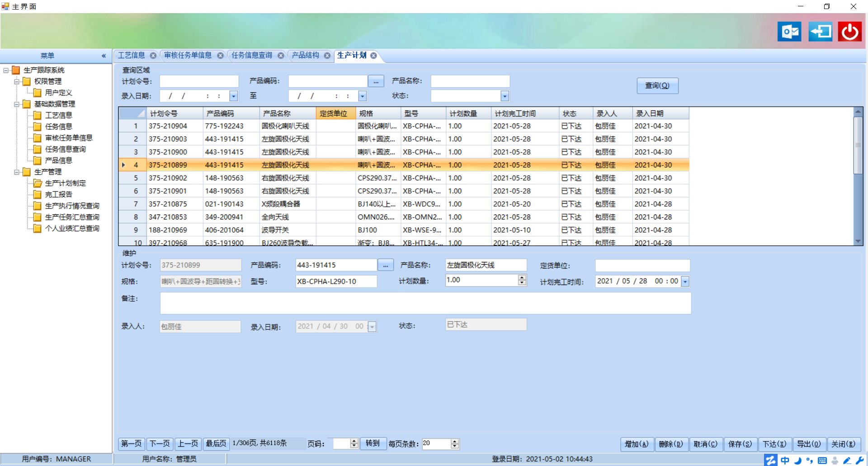Open the Outlook mail icon in header
Screen dimensions: 868x466
click(789, 32)
